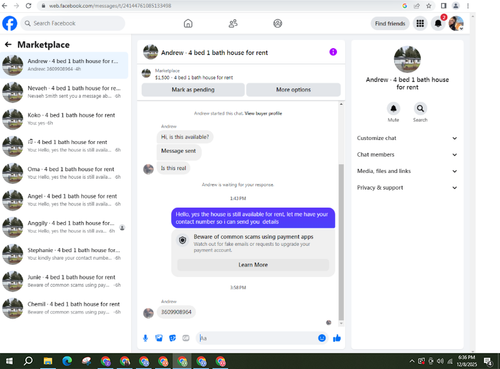The height and width of the screenshot is (369, 500).
Task: Open the taskbar volume icon
Action: coord(440,361)
